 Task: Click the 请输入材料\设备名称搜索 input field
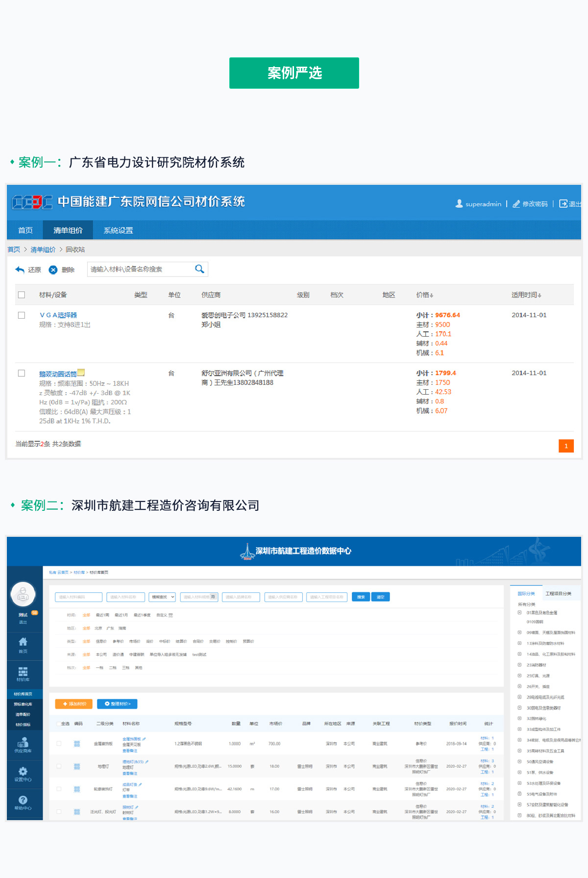click(x=140, y=269)
